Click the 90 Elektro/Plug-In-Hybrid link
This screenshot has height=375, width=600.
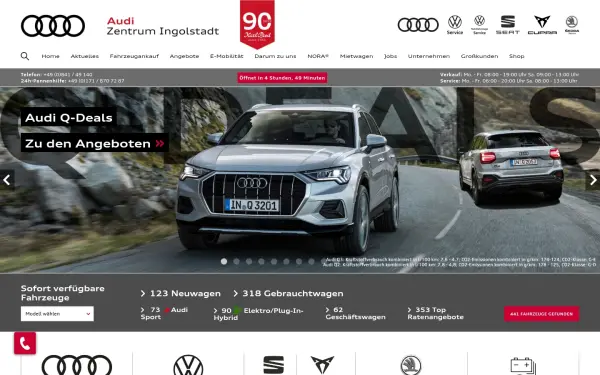pos(258,314)
